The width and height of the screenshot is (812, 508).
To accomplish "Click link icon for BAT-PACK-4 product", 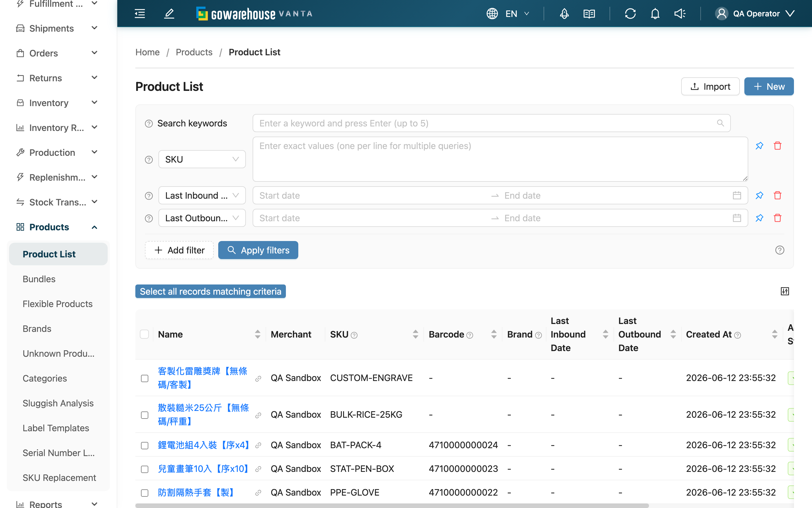I will coord(258,445).
